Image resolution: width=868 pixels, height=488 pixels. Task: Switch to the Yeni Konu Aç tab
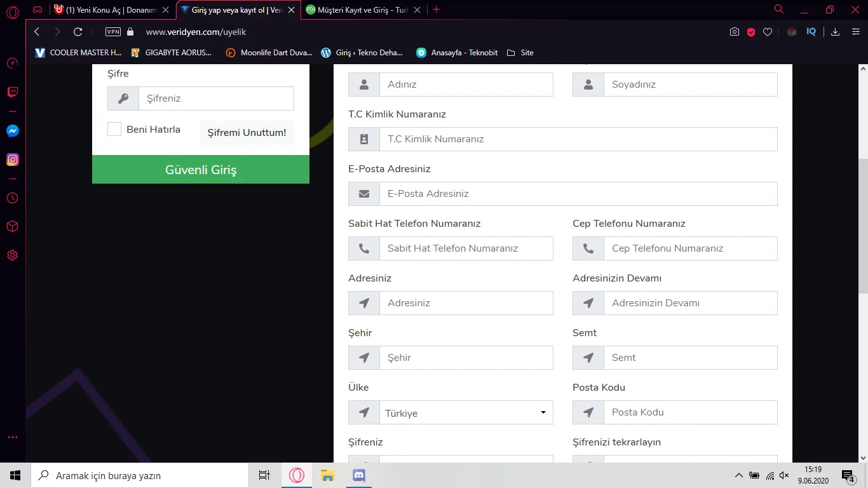tap(111, 10)
